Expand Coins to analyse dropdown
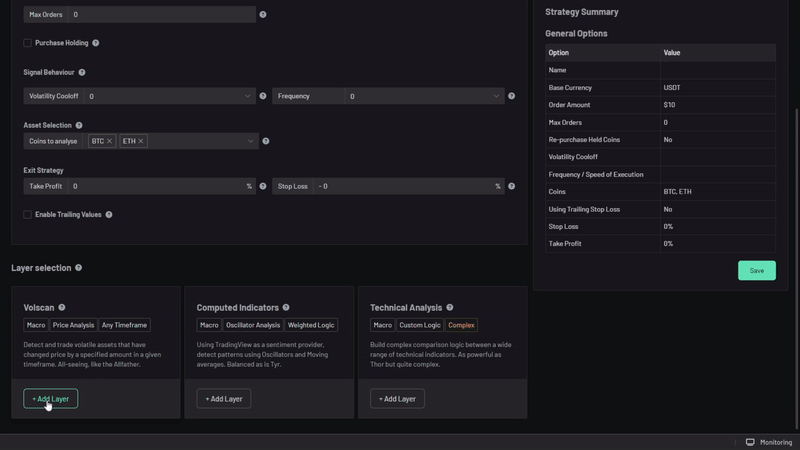The image size is (800, 450). [250, 141]
